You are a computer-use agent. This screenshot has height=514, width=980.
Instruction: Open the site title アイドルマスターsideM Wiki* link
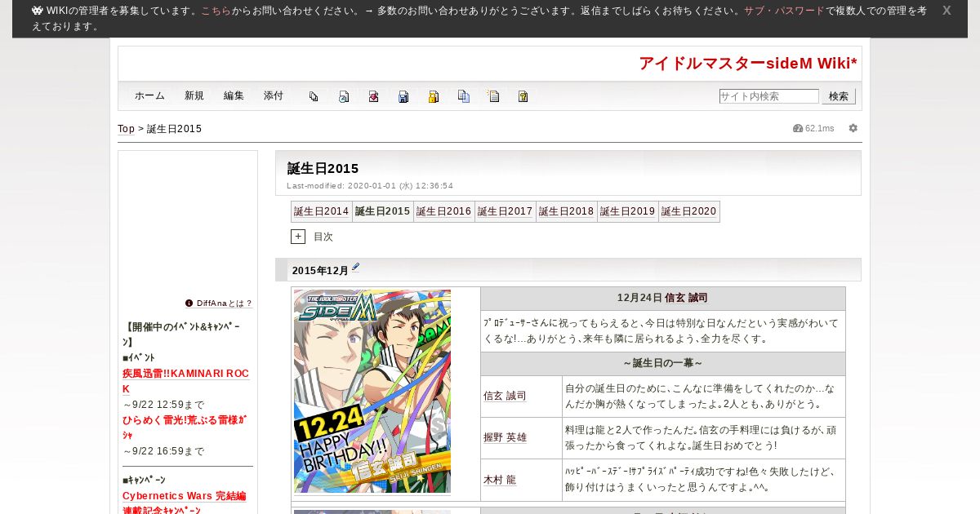click(x=748, y=64)
